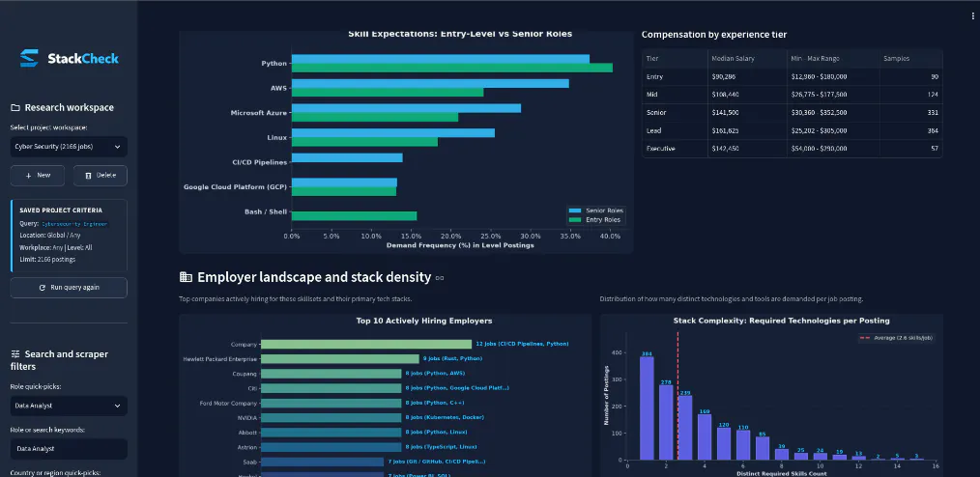The image size is (980, 477).
Task: Click the Limit: 2166 postings text
Action: click(47, 259)
